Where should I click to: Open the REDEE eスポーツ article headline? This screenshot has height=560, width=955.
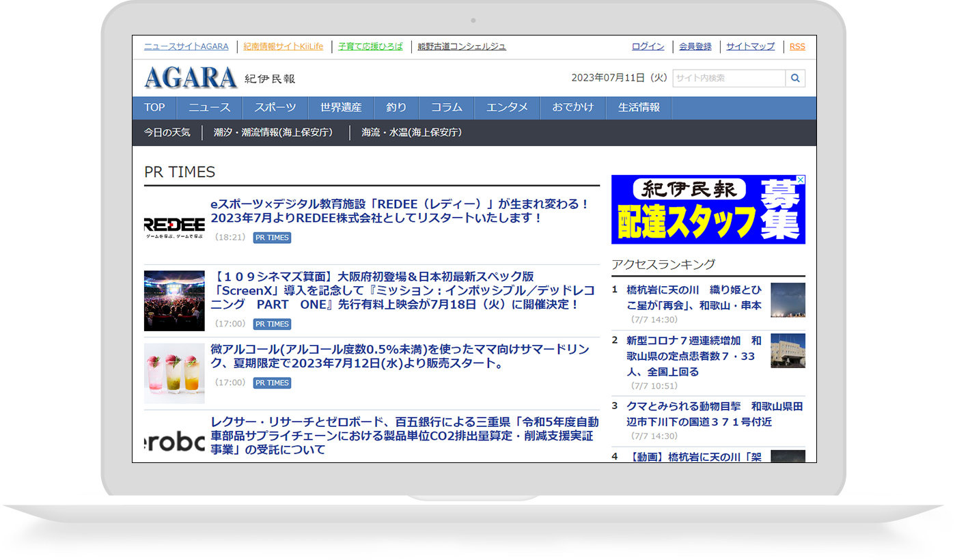point(400,211)
